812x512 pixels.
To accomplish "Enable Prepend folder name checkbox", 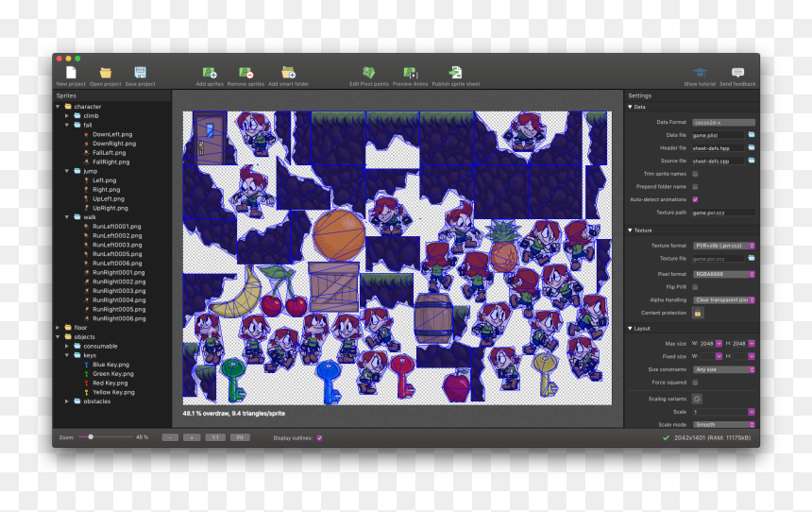I will (x=695, y=186).
